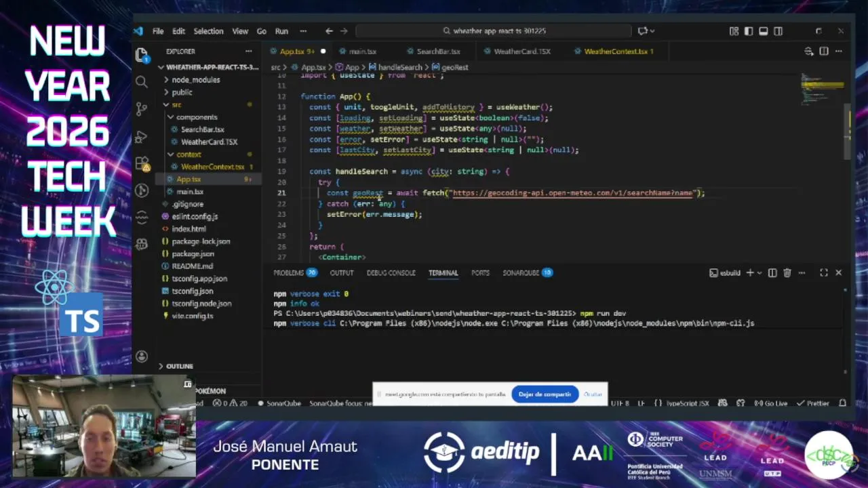868x488 pixels.
Task: Open the Explorer view in activity bar
Action: 142,55
